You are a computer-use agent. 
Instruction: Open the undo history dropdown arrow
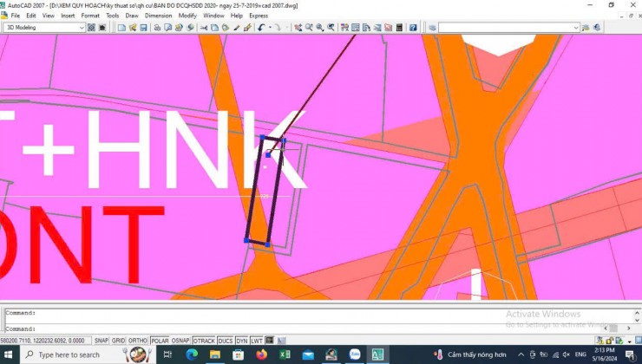270,28
